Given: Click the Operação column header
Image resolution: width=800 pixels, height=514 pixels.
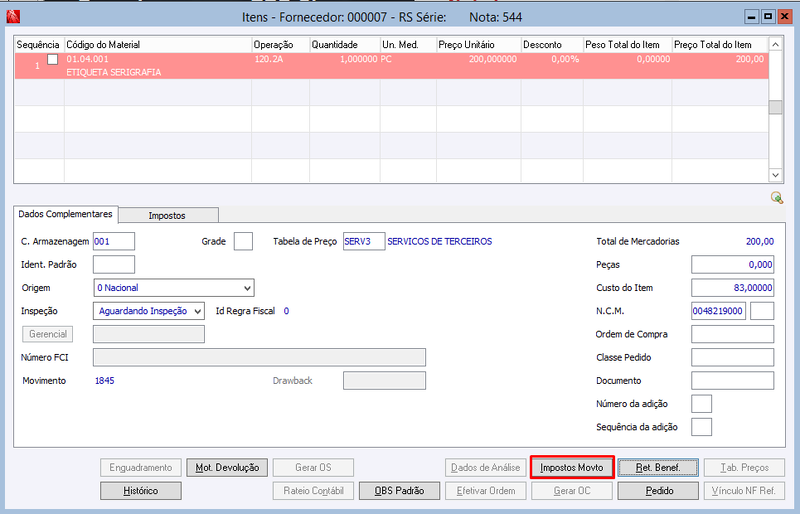Looking at the screenshot, I should (281, 44).
